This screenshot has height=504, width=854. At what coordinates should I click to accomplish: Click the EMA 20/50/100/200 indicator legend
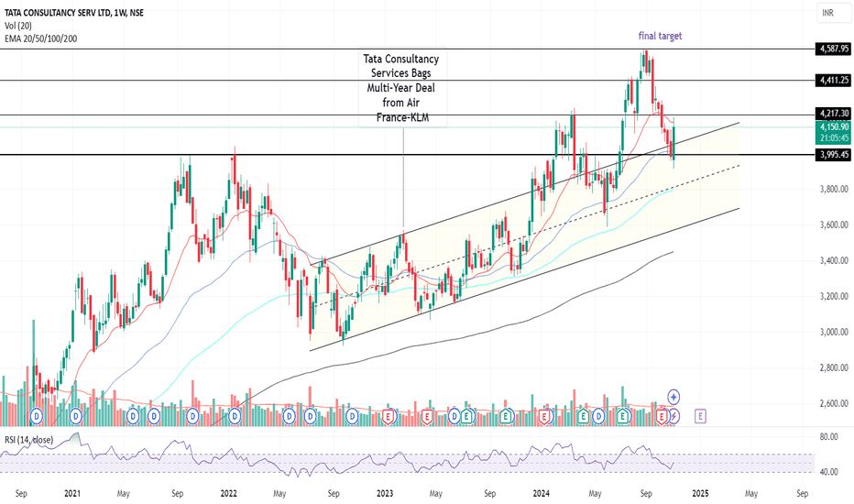tap(41, 38)
